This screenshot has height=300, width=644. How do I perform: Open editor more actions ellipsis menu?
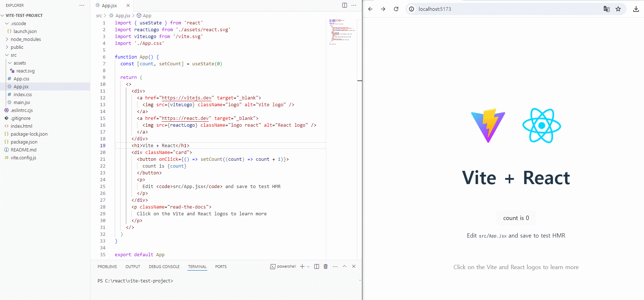pos(354,5)
